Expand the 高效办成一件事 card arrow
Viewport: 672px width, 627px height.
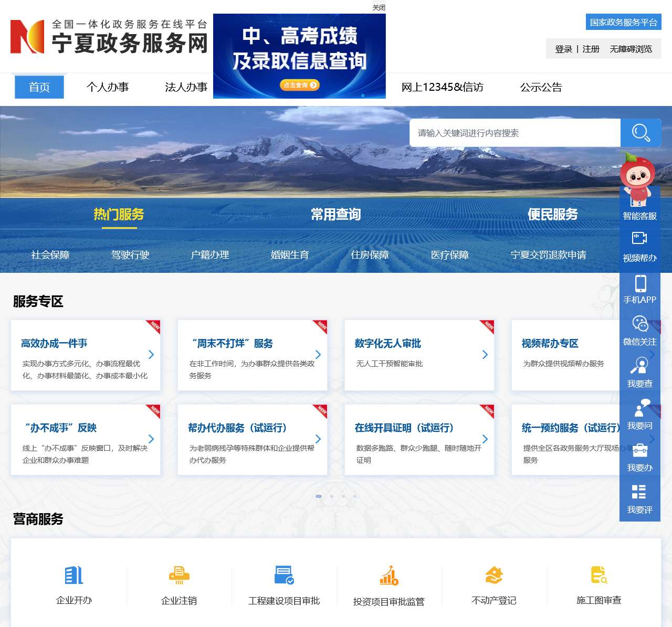[x=152, y=355]
